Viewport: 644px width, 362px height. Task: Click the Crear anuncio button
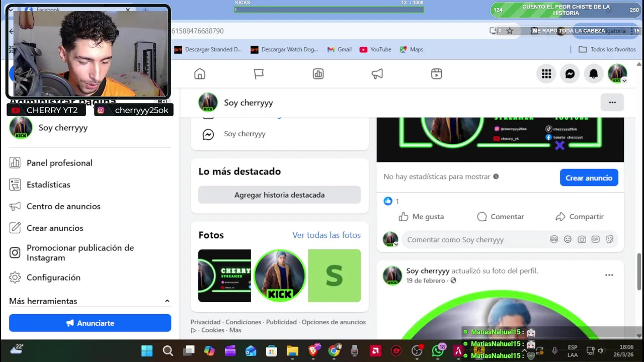[589, 177]
